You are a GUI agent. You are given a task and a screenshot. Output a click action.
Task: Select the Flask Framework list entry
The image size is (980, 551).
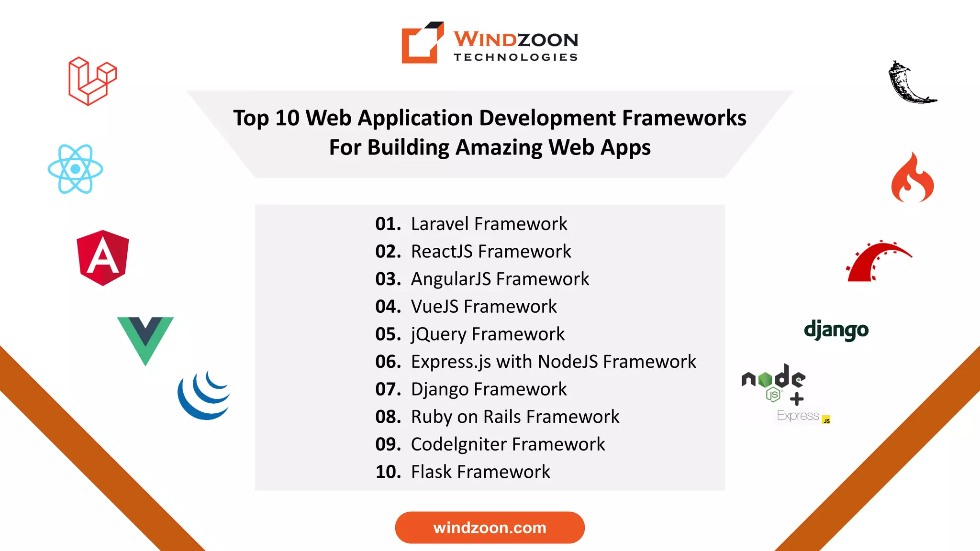(462, 472)
